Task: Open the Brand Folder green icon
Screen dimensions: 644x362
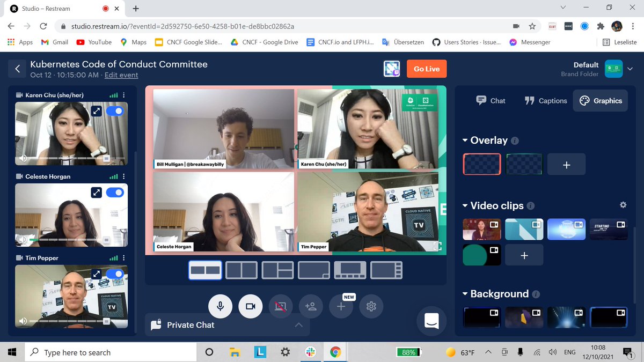Action: coord(614,69)
